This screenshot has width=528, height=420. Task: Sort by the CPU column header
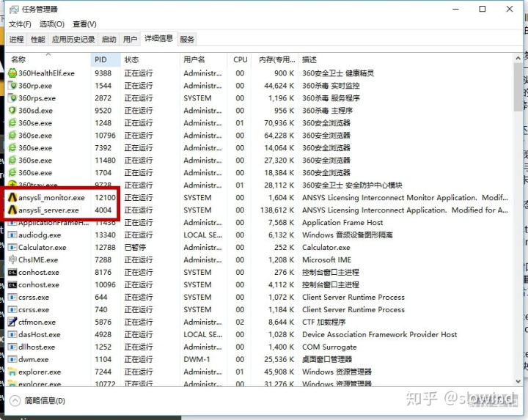point(239,59)
